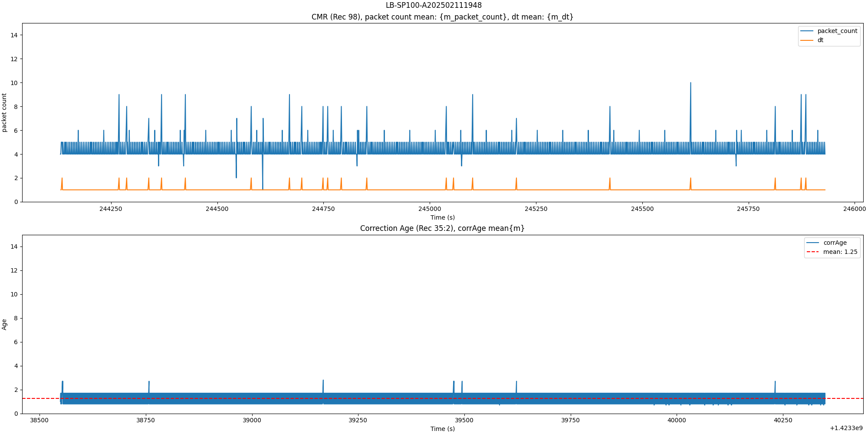Click the packet_count dip that drops to zero
The image size is (868, 434).
pos(263,189)
